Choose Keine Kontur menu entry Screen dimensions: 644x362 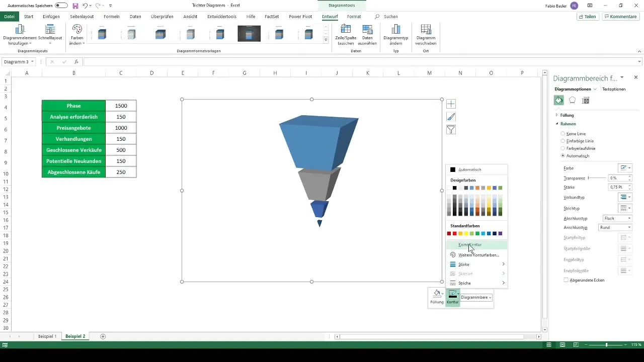point(476,245)
